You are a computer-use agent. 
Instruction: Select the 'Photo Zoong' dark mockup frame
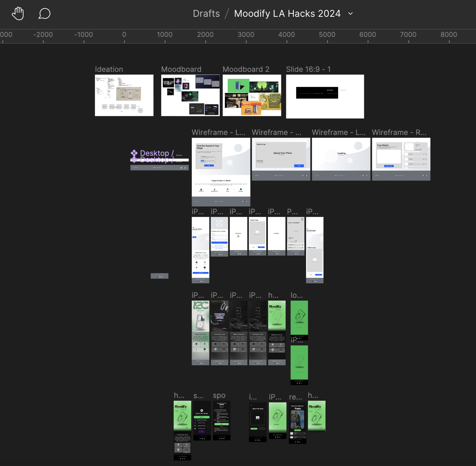click(220, 333)
